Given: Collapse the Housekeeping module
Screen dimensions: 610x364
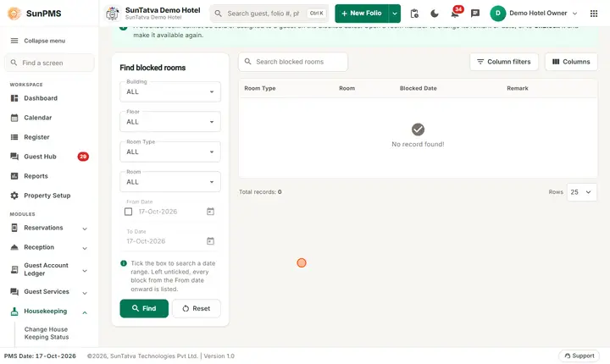Looking at the screenshot, I should pos(85,312).
